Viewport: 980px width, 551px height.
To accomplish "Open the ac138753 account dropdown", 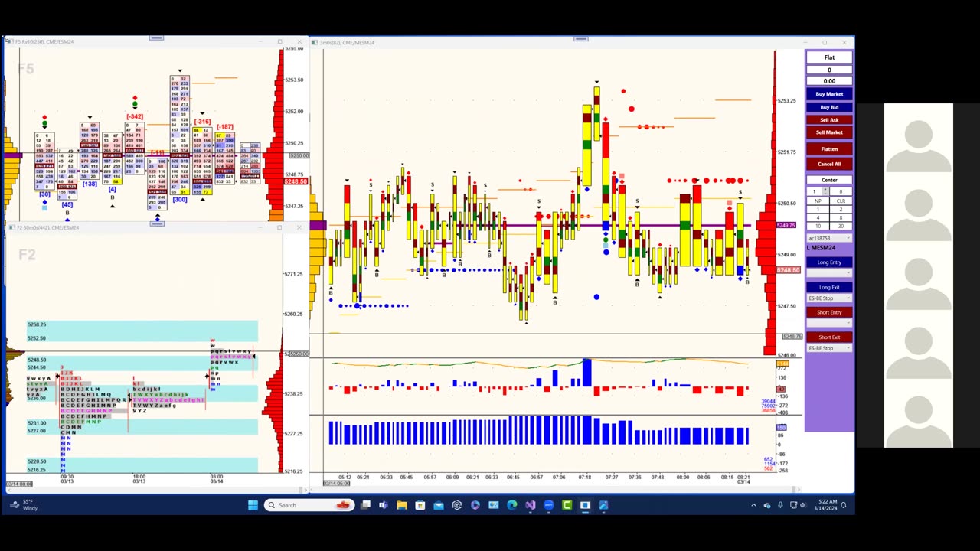I will [829, 238].
